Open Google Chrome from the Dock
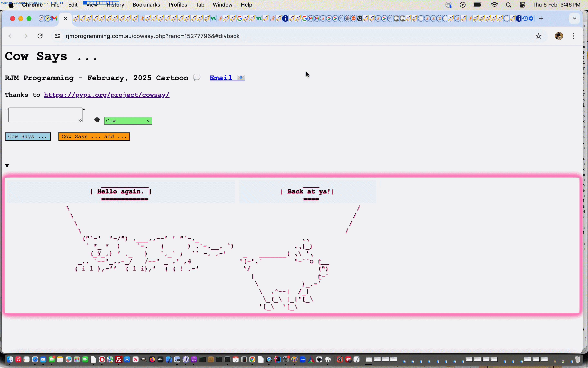588x368 pixels. 252,359
